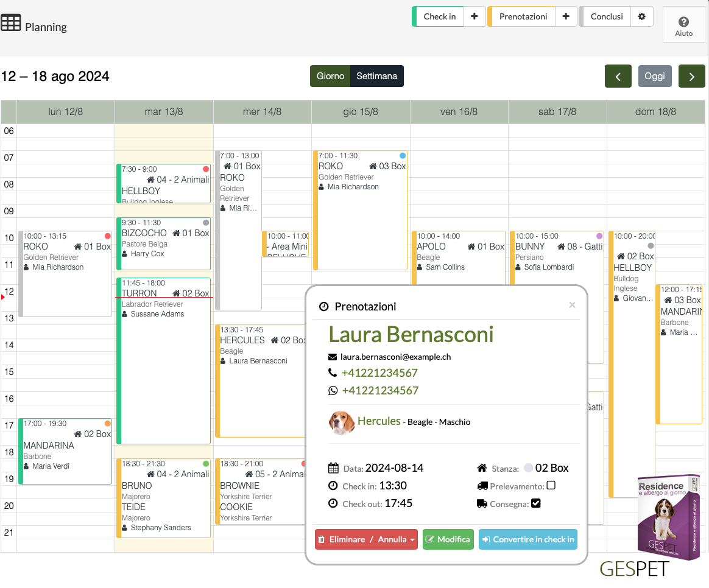Go to next week with right arrow

[691, 76]
